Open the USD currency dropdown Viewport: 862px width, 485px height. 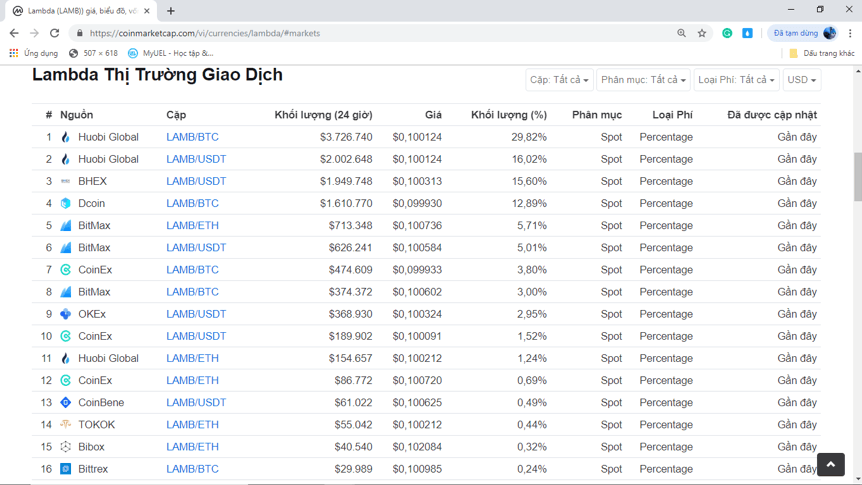[x=802, y=80]
